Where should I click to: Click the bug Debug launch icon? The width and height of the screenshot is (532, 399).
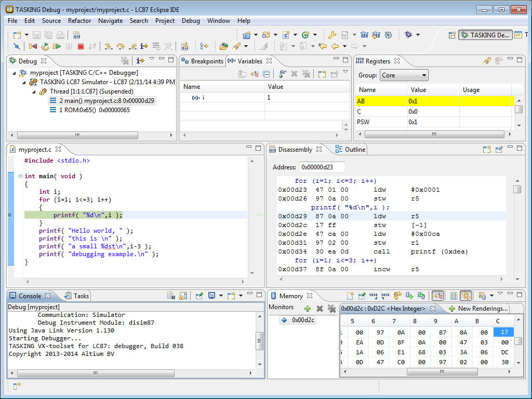[409, 35]
